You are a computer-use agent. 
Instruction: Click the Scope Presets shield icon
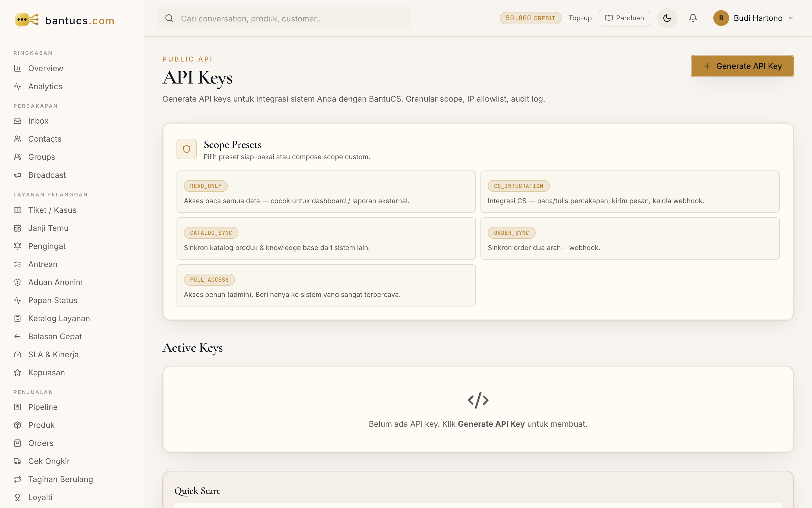click(x=187, y=149)
